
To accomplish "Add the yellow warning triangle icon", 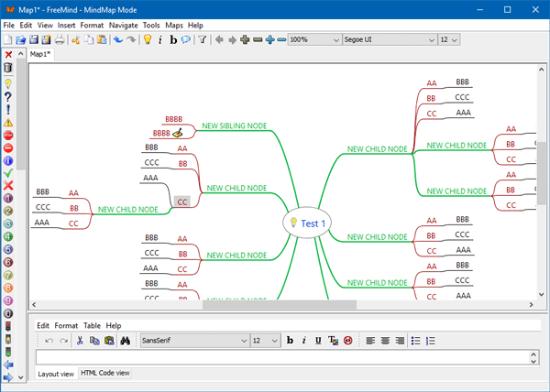I will 8,121.
